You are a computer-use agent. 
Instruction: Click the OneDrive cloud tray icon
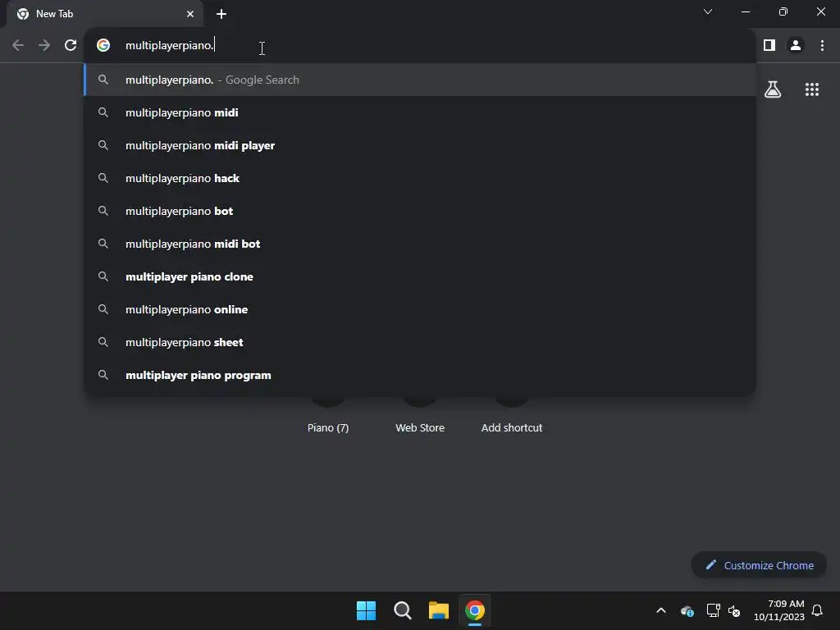coord(687,610)
